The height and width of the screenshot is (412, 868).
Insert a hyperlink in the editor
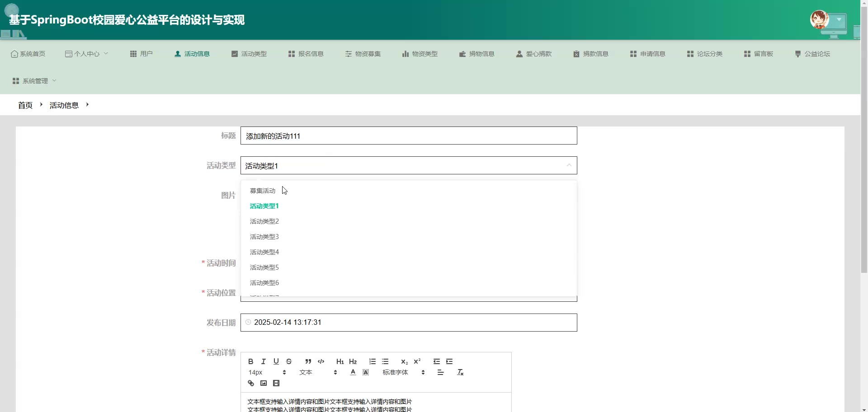click(x=251, y=383)
